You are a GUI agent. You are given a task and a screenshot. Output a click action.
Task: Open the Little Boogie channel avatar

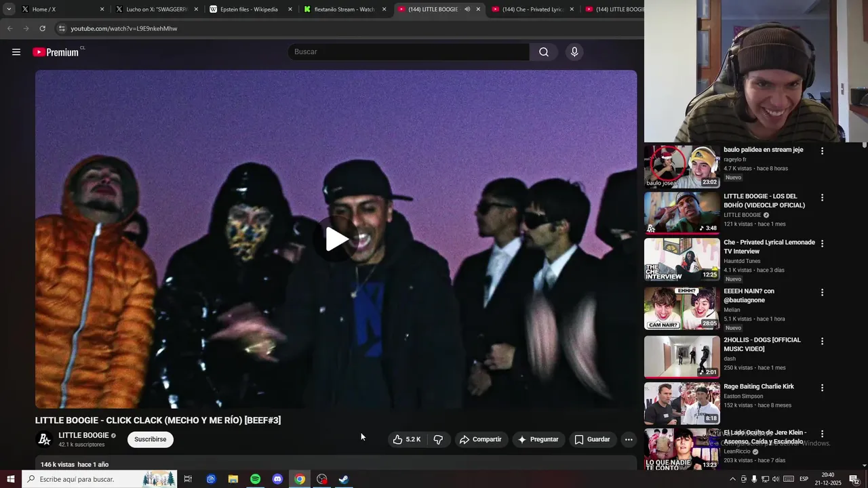[44, 439]
